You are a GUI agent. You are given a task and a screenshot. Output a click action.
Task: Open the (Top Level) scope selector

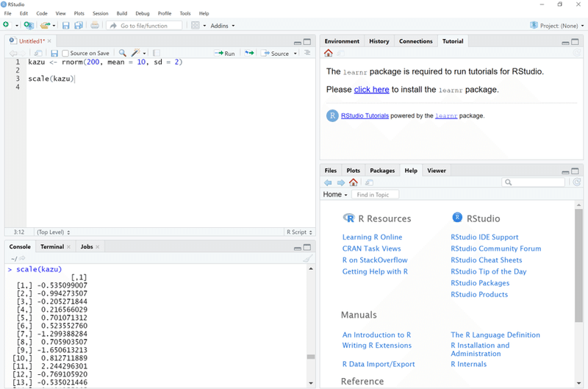pyautogui.click(x=53, y=232)
